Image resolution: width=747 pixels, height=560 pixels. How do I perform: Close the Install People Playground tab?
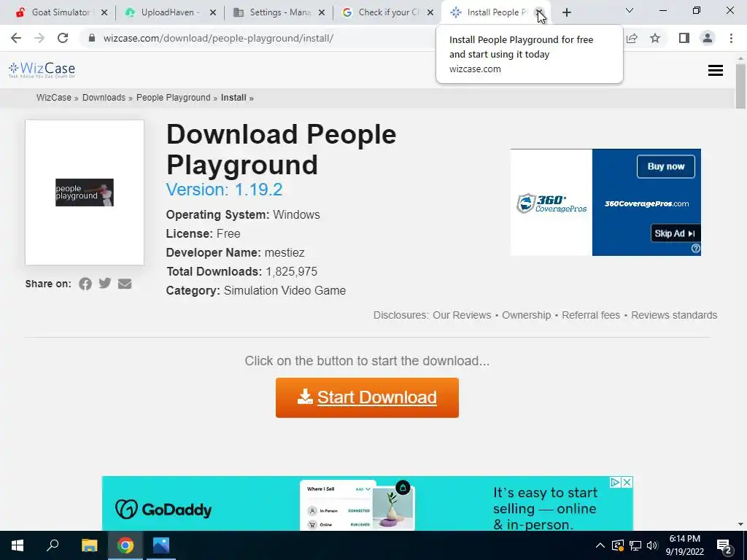pos(539,12)
